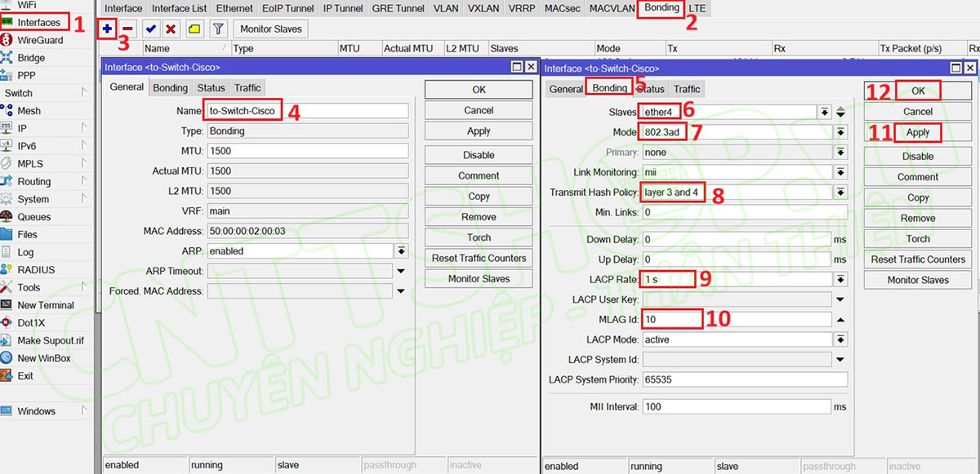The height and width of the screenshot is (474, 980).
Task: Click the LACP Rate input field
Action: click(x=737, y=279)
